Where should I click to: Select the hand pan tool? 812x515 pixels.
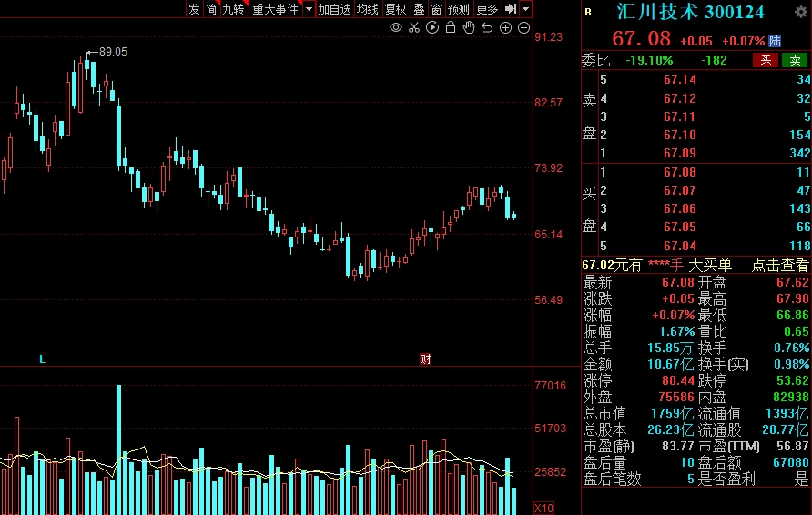pyautogui.click(x=469, y=28)
